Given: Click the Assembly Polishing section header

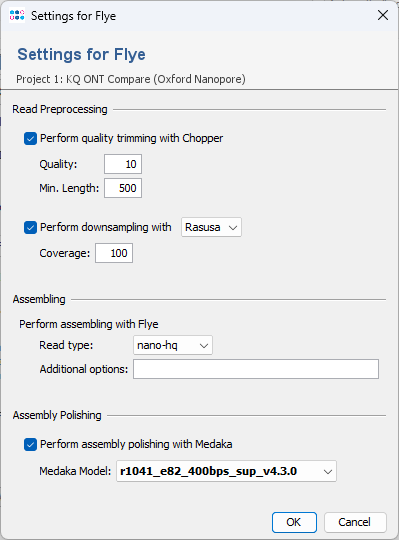Looking at the screenshot, I should click(x=57, y=415).
